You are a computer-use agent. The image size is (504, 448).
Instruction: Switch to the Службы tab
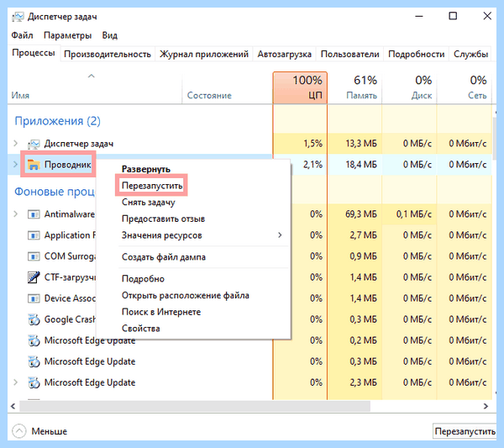click(x=471, y=54)
